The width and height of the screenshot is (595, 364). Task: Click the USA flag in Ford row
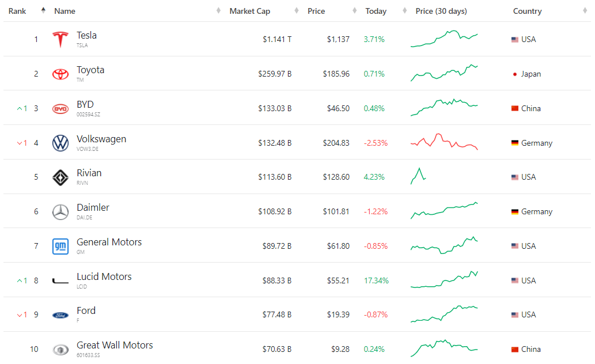(x=514, y=315)
